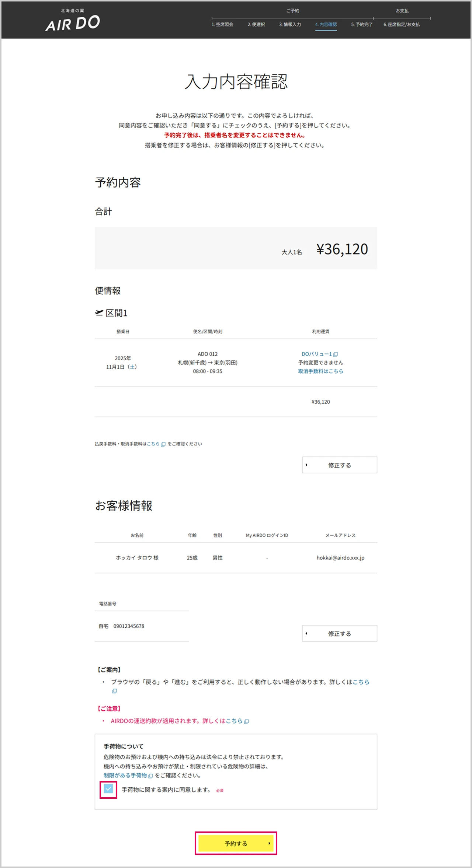Select the active 4.内容確認 step

(x=326, y=24)
